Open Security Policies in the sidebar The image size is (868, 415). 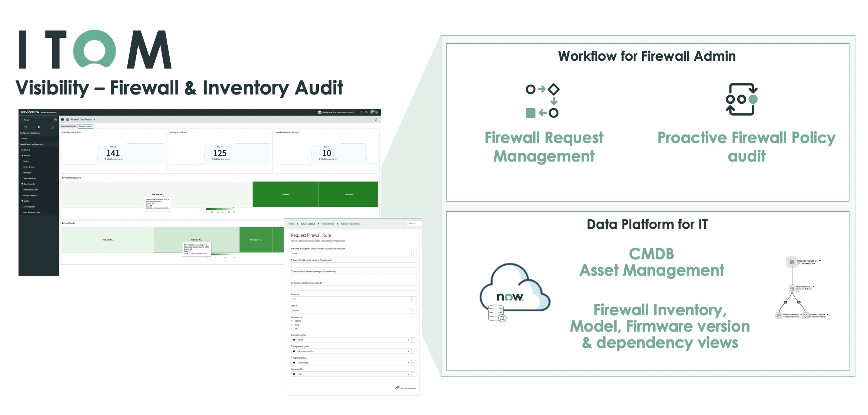(30, 178)
